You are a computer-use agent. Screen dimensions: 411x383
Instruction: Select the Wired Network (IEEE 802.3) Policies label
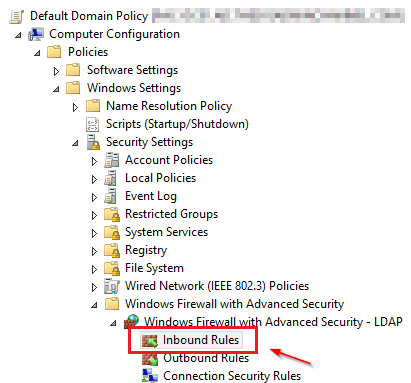(217, 286)
